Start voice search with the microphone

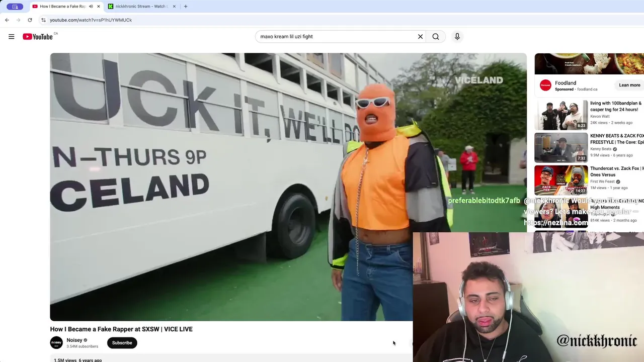click(x=457, y=37)
